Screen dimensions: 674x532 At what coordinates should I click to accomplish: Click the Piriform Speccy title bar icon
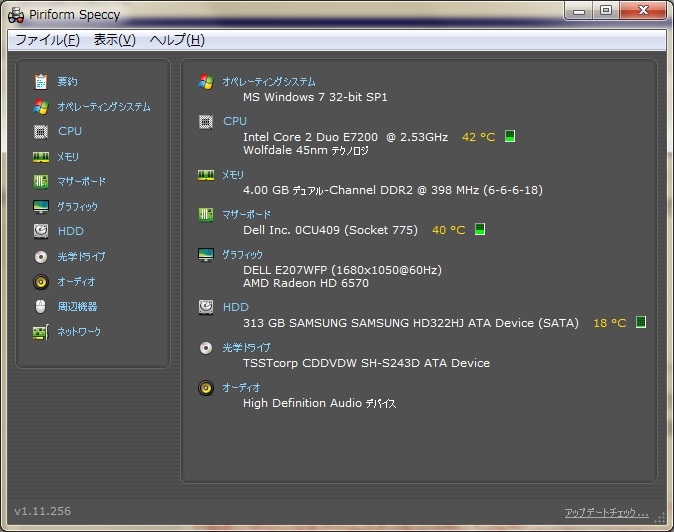click(16, 15)
